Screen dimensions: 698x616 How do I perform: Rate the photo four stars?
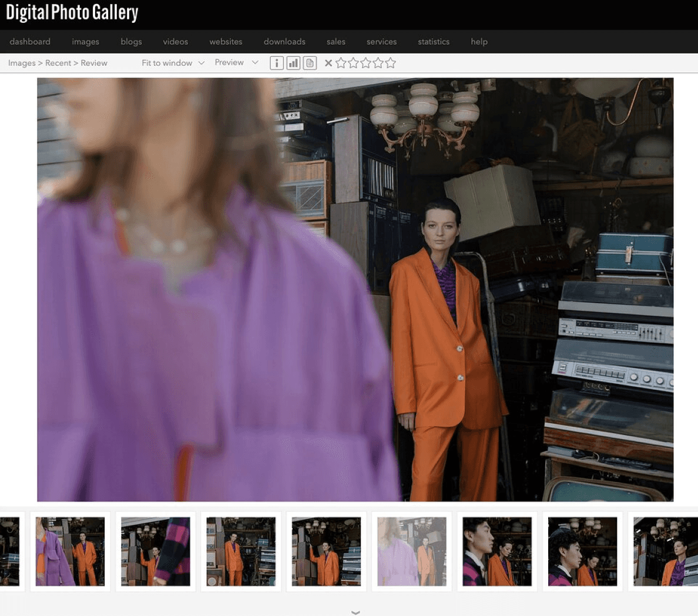click(378, 63)
